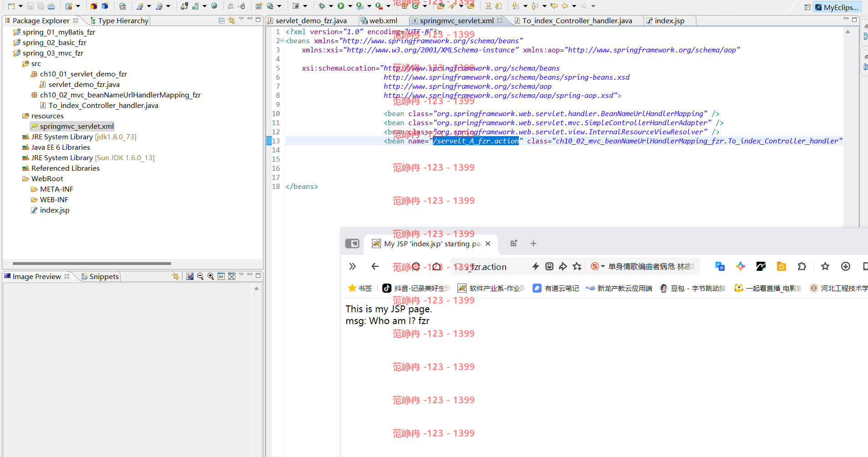868x457 pixels.
Task: Click the New file toolbar icon
Action: 11,6
